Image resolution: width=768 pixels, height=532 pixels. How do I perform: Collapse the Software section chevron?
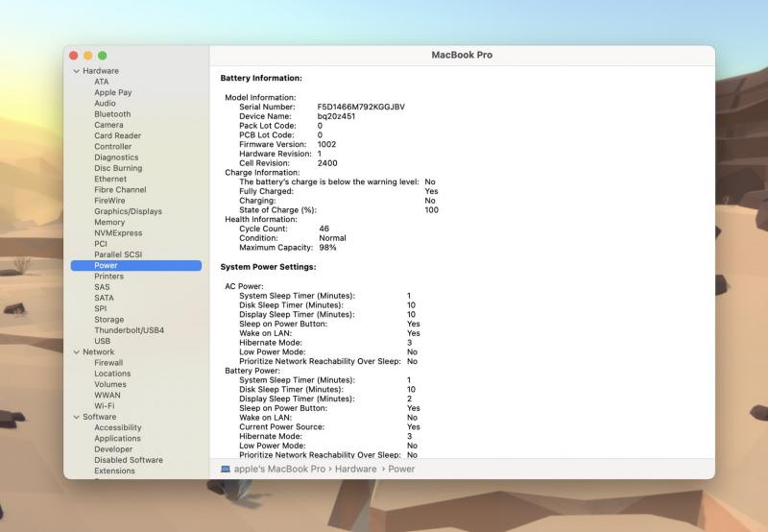pos(77,417)
